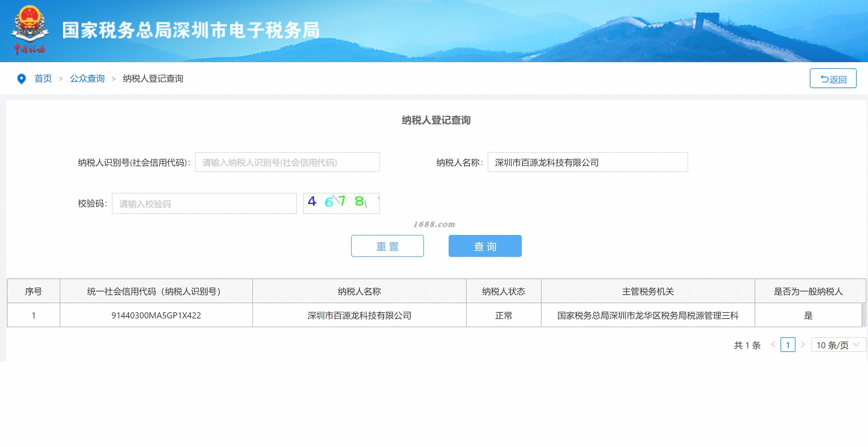Go to 公众查询 breadcrumb link
The image size is (868, 447).
[87, 79]
